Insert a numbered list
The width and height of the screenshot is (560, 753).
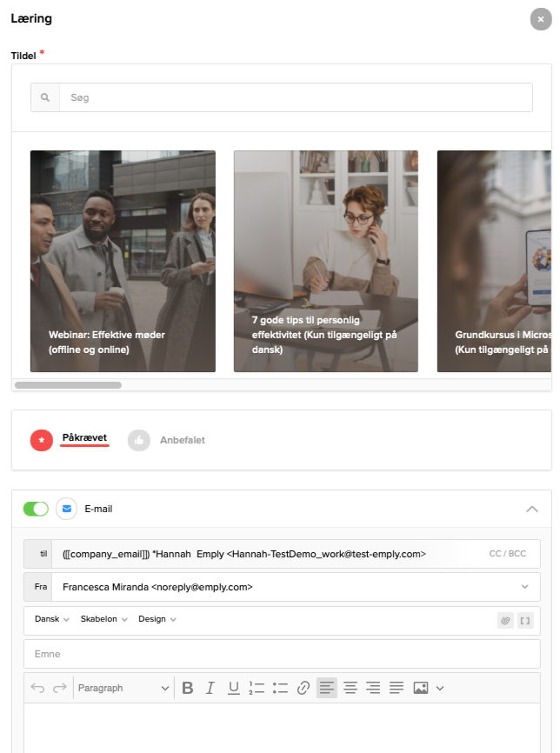coord(257,688)
